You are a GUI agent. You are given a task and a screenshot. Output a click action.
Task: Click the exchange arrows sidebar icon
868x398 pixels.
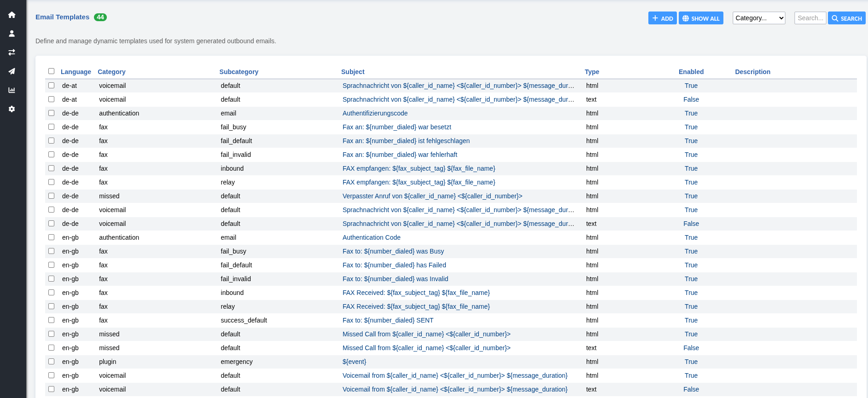[12, 52]
